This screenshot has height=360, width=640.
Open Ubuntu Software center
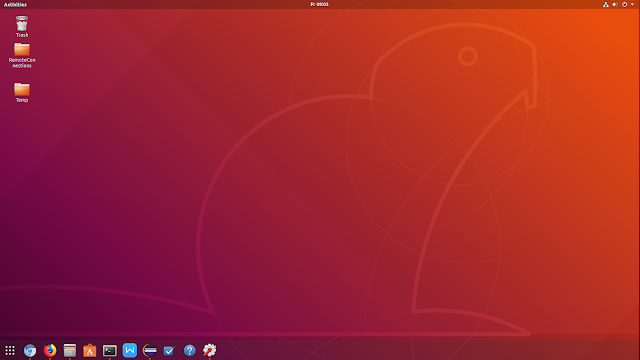89,350
